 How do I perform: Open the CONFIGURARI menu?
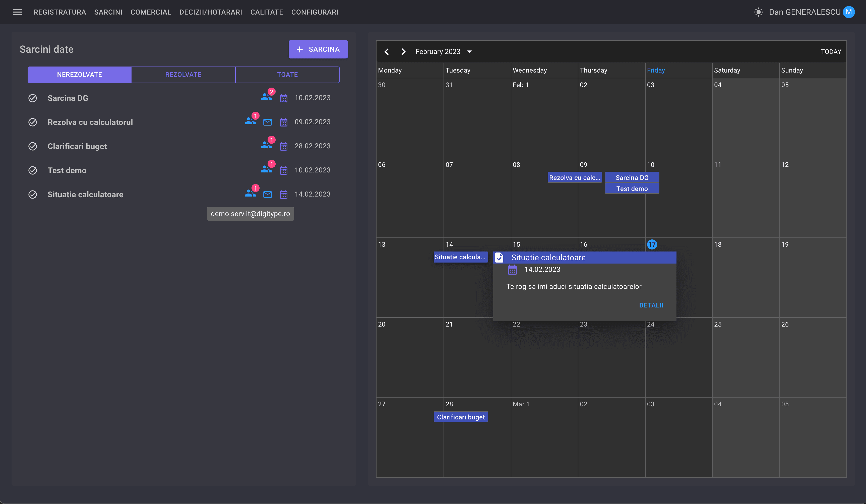click(315, 12)
